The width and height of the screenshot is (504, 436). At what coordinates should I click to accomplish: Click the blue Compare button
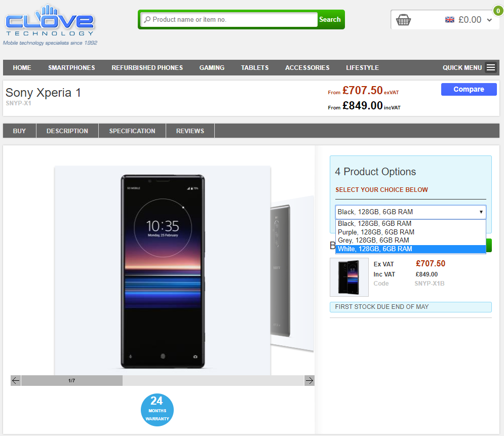pyautogui.click(x=469, y=89)
